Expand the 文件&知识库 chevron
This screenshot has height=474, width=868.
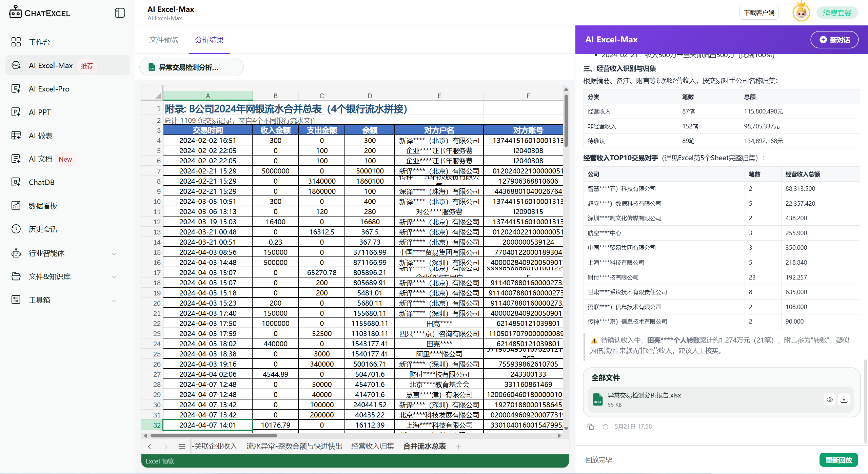click(x=114, y=277)
